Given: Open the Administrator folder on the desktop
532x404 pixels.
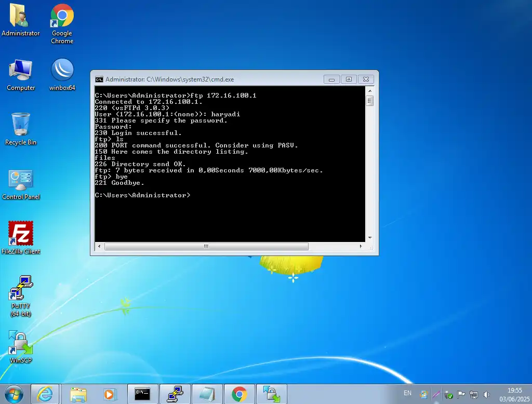Looking at the screenshot, I should click(21, 16).
